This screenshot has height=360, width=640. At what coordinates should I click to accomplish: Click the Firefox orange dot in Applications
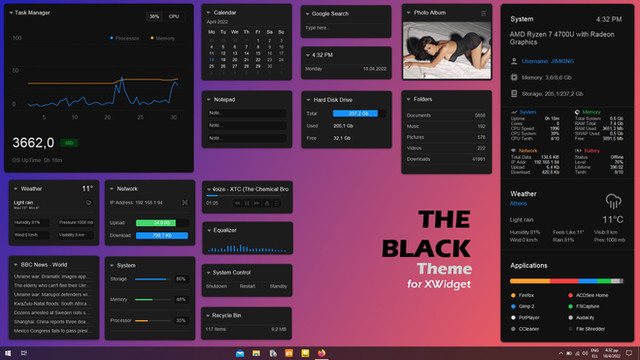pos(513,295)
